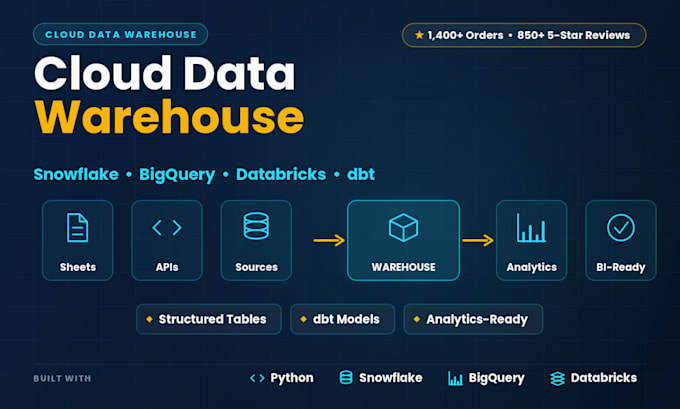Click the BI-Ready checkmark circle icon
The width and height of the screenshot is (680, 409).
(621, 227)
